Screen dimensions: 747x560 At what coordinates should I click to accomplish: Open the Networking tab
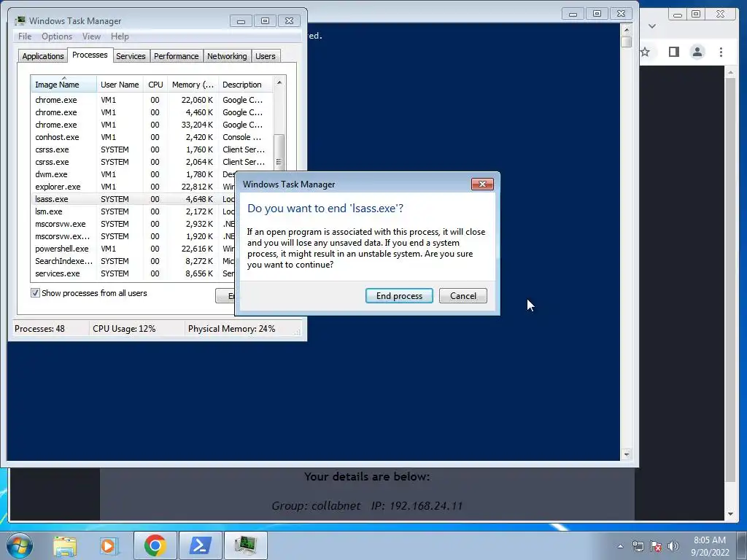pos(227,56)
